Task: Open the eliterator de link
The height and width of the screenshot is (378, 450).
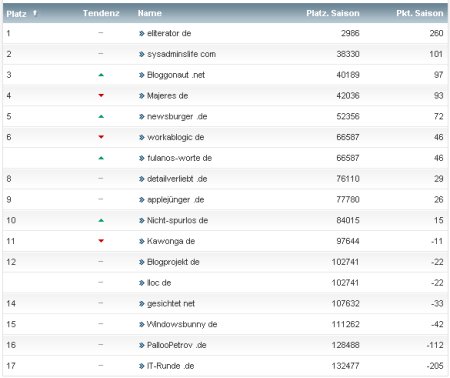Action: pos(169,33)
